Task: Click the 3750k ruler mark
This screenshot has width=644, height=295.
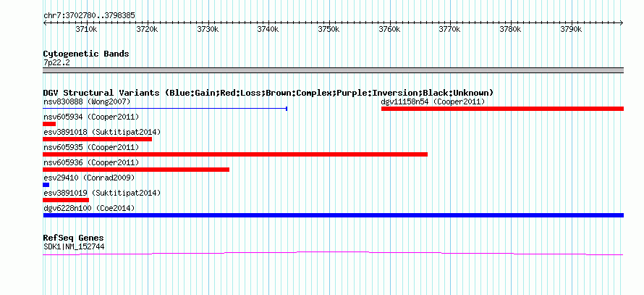Action: (329, 30)
